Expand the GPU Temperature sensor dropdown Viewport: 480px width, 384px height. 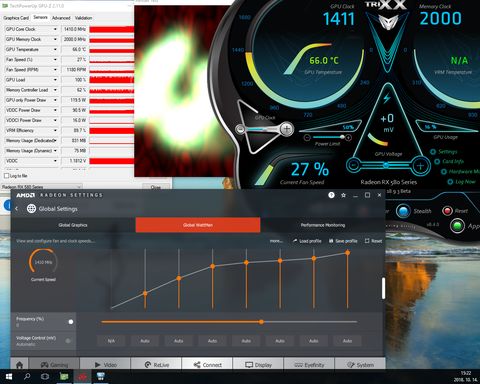(x=55, y=49)
